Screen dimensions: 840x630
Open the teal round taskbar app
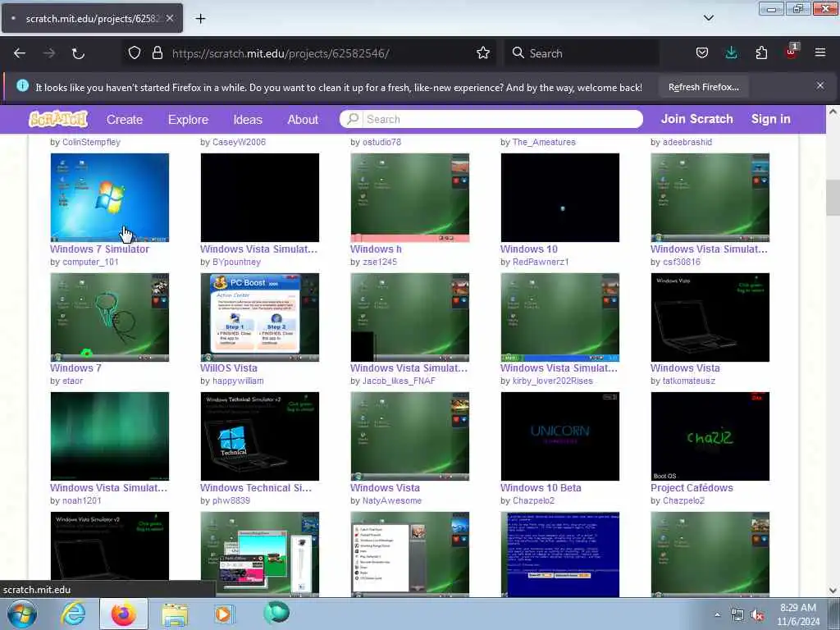(276, 613)
